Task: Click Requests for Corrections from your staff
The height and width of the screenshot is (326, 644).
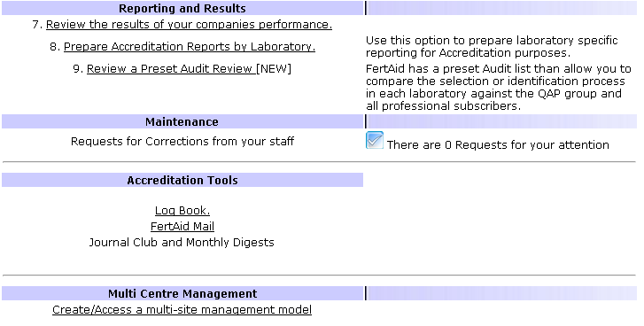Action: (x=182, y=142)
